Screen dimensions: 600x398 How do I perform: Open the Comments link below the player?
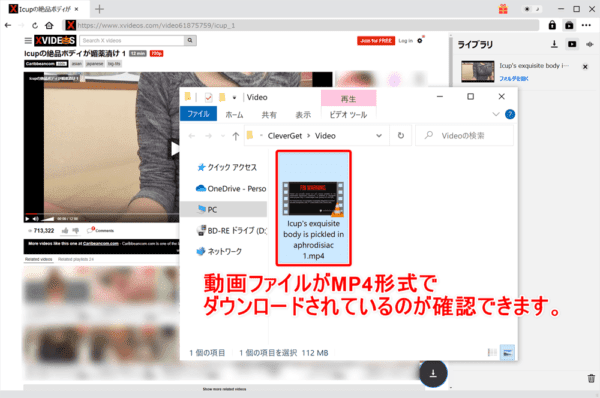pos(101,230)
